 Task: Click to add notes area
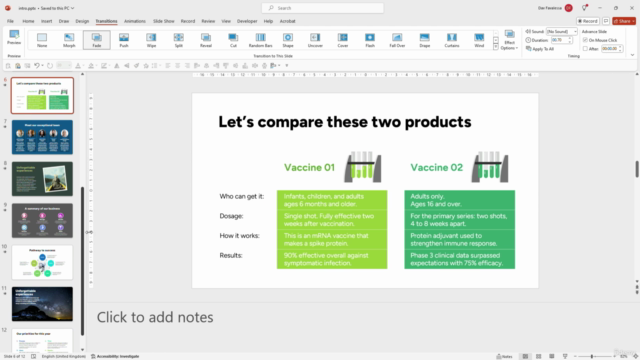click(155, 317)
